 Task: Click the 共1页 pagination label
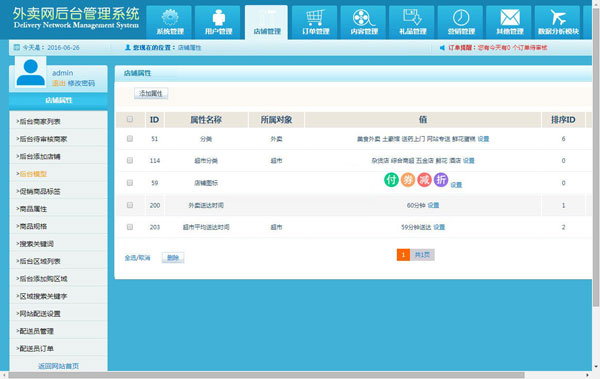click(422, 255)
